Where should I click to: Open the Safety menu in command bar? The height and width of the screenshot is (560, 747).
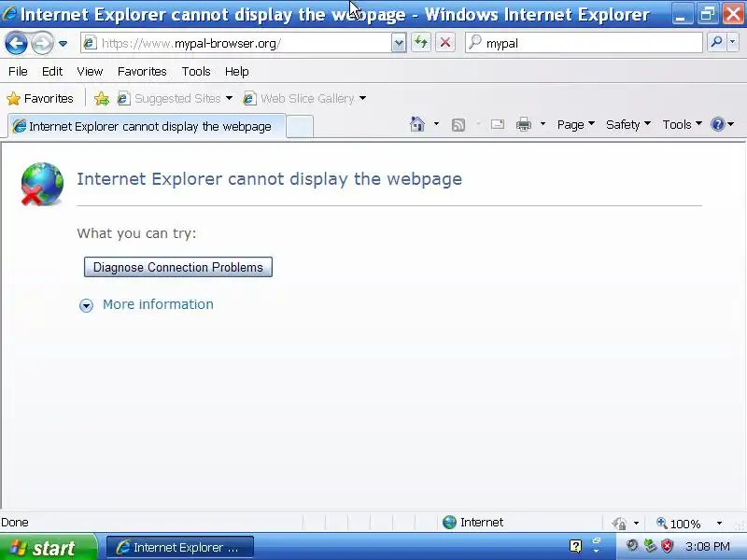point(627,124)
